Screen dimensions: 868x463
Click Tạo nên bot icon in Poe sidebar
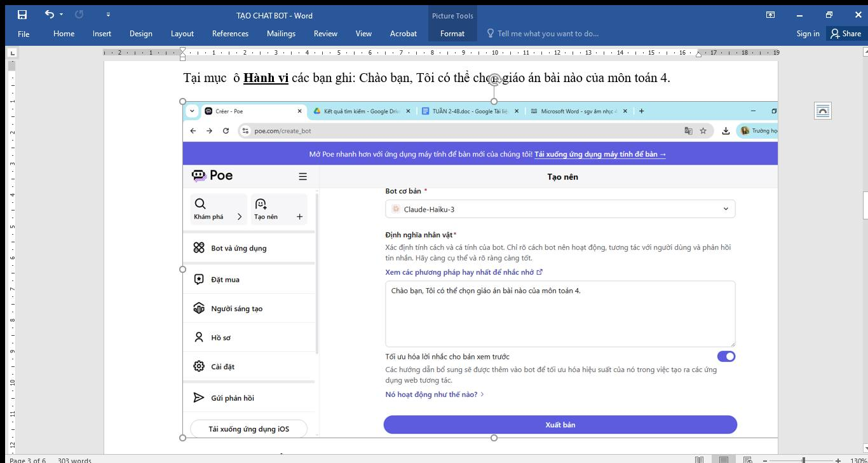tap(261, 204)
